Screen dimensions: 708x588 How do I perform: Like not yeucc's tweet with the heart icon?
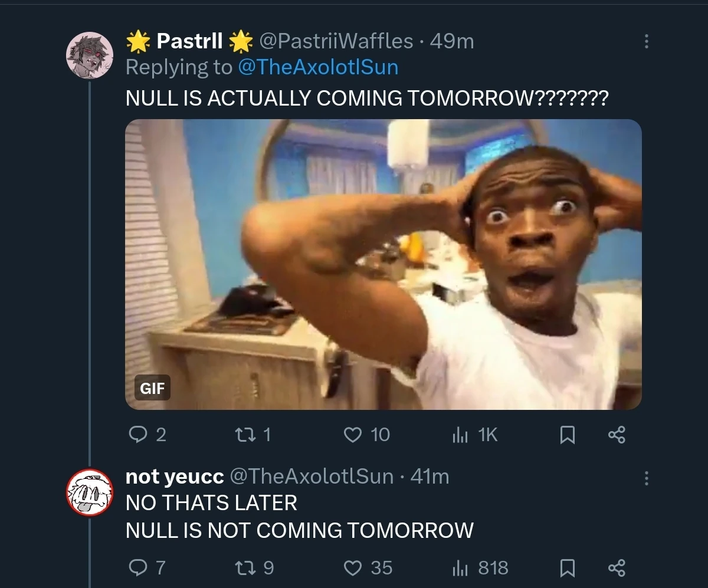click(x=352, y=568)
